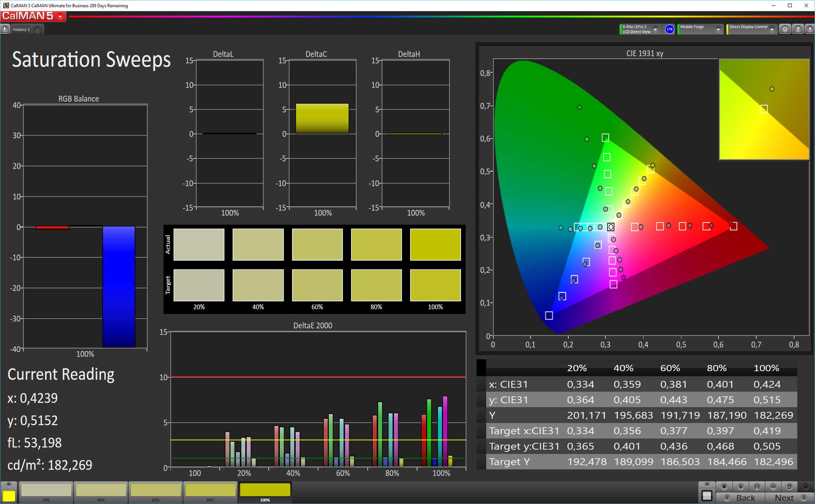Viewport: 815px width, 504px height.
Task: Toggle the continuous loop infinity icon
Action: click(x=773, y=487)
